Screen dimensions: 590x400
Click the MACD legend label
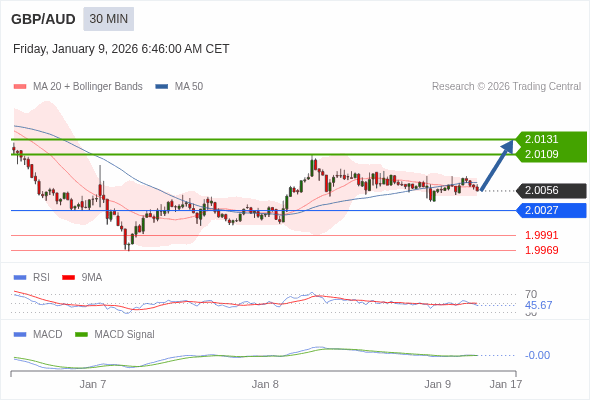[x=48, y=335]
